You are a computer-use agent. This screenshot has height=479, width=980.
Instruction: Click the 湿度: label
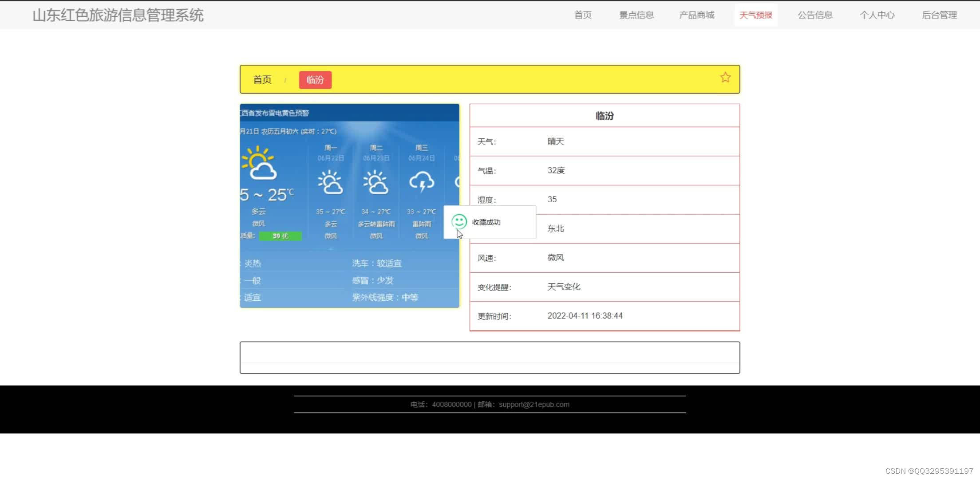click(487, 200)
